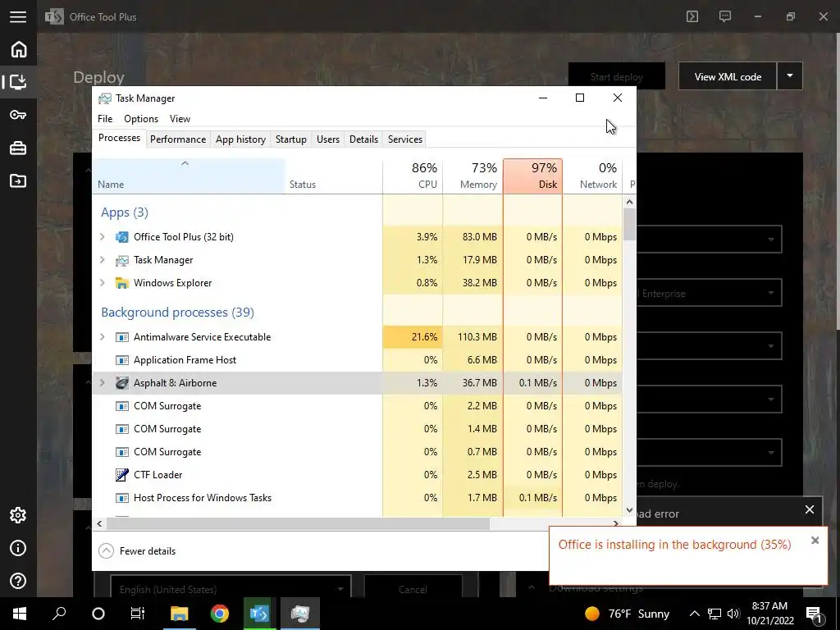Open volume control in system tray
840x630 pixels.
pyautogui.click(x=733, y=614)
